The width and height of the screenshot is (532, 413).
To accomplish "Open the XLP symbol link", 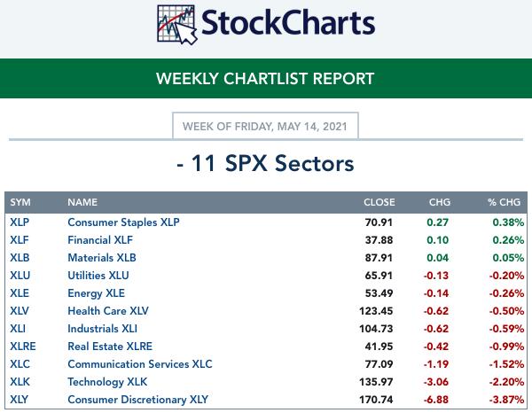I will (x=20, y=222).
